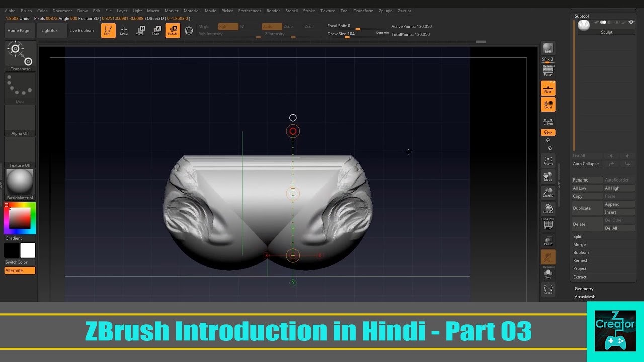Open the Preferences menu
The height and width of the screenshot is (362, 644).
[x=250, y=11]
